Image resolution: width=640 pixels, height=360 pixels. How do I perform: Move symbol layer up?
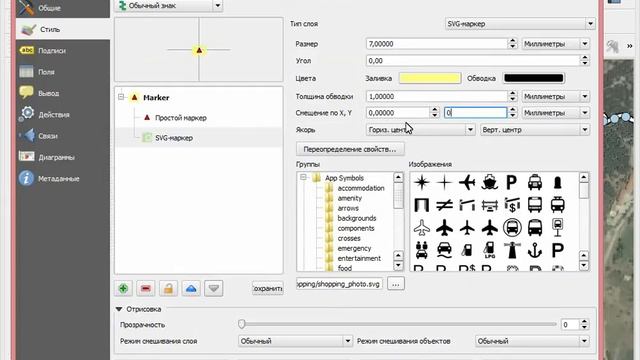pos(191,289)
